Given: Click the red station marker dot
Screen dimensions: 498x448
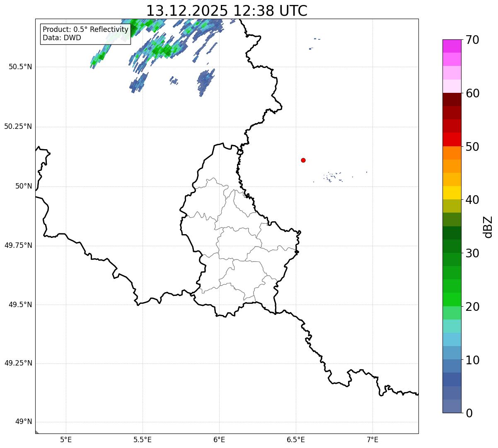Looking at the screenshot, I should (303, 160).
